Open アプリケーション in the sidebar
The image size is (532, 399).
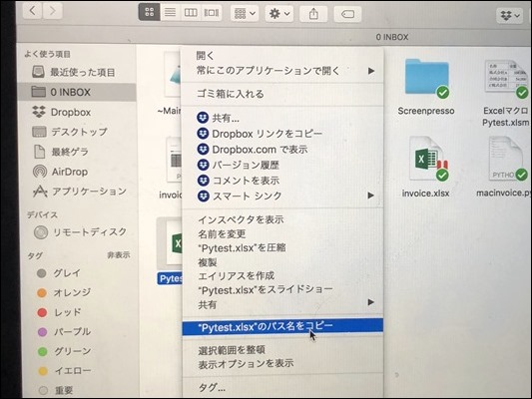click(80, 192)
